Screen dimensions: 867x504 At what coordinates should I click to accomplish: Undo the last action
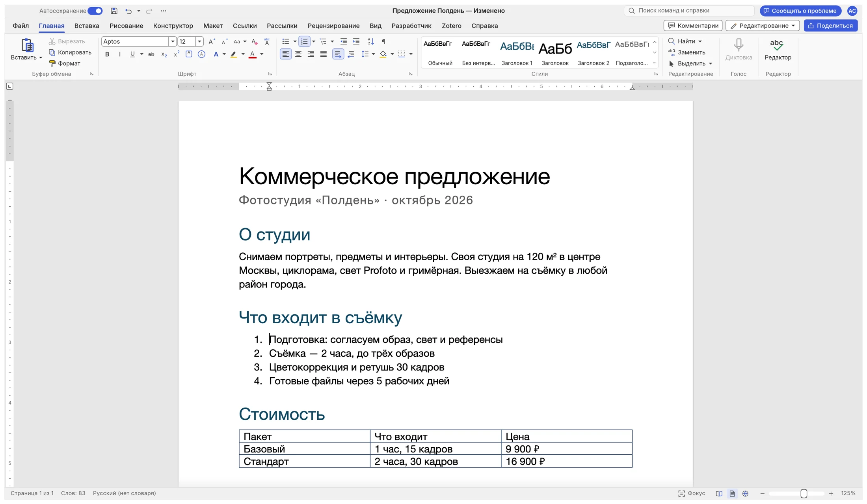pos(128,11)
